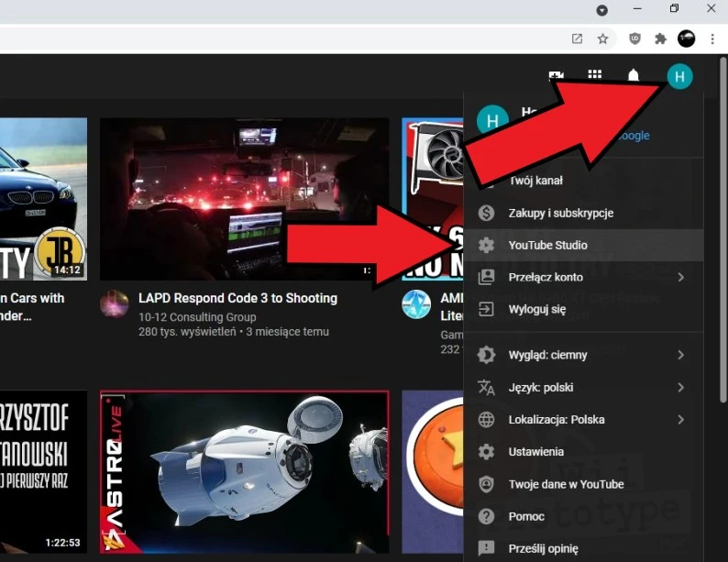The height and width of the screenshot is (562, 728).
Task: Click the page vertical scrollbar
Action: (723, 230)
